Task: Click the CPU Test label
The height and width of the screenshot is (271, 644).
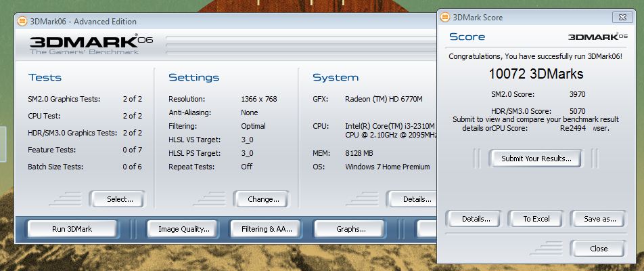Action: click(44, 116)
